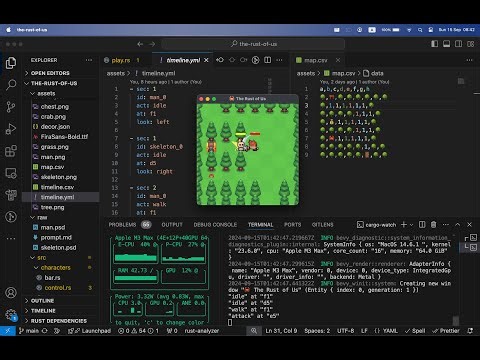This screenshot has width=480, height=360.
Task: Open the Source Control view
Action: coord(11,107)
